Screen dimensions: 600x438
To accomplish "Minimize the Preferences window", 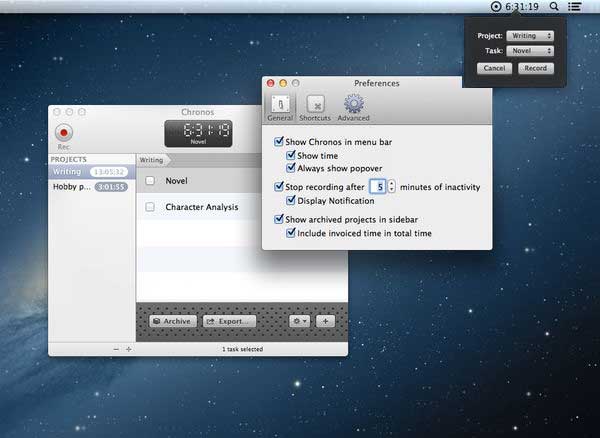I will (283, 83).
